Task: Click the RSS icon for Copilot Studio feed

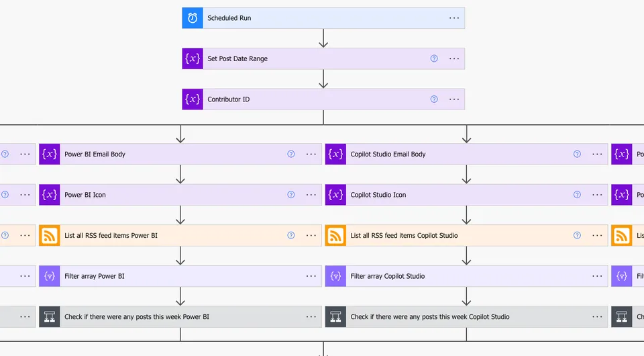Action: click(x=335, y=236)
